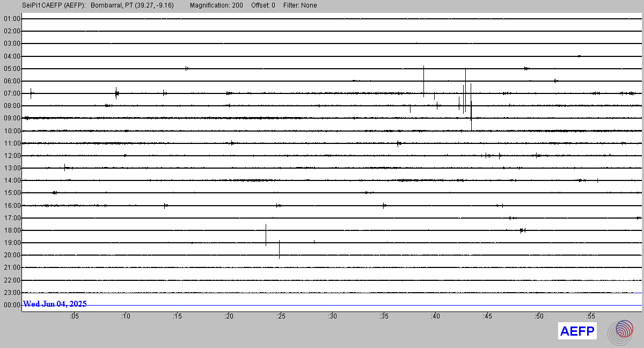Click the station name SeiPi1CAEFP (AEFP) text
Image resolution: width=644 pixels, height=348 pixels.
[x=54, y=5]
